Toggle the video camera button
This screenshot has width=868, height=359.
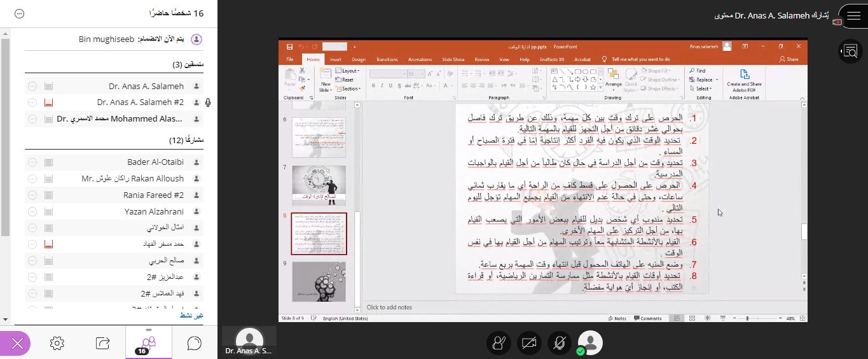point(529,343)
